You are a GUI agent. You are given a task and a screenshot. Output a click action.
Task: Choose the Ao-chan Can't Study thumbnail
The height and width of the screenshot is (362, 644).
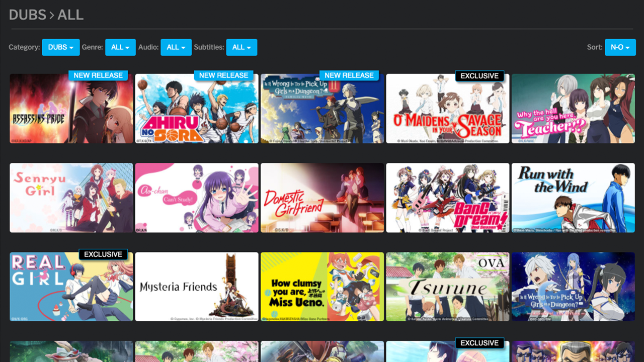[x=197, y=198]
